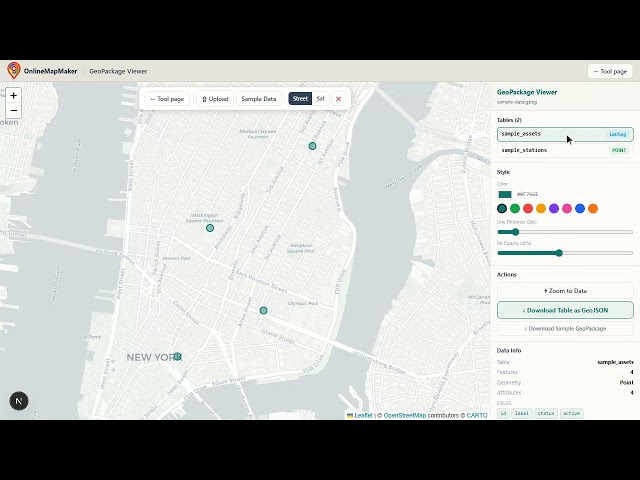Pick the orange color swatch
This screenshot has width=640, height=480.
click(593, 209)
